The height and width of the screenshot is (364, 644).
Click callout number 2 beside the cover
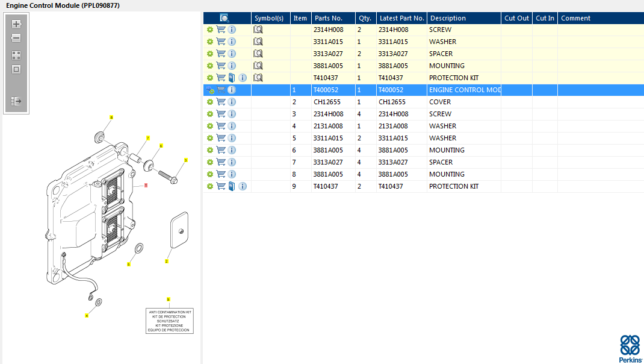pos(167,261)
